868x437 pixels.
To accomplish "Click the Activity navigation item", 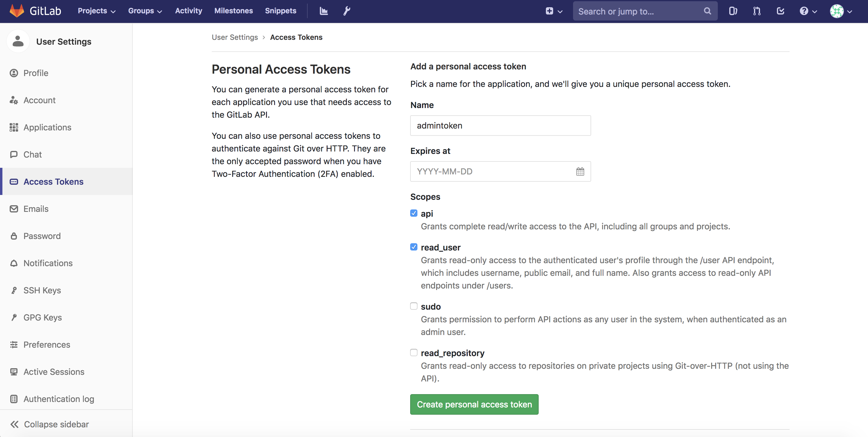I will point(189,11).
